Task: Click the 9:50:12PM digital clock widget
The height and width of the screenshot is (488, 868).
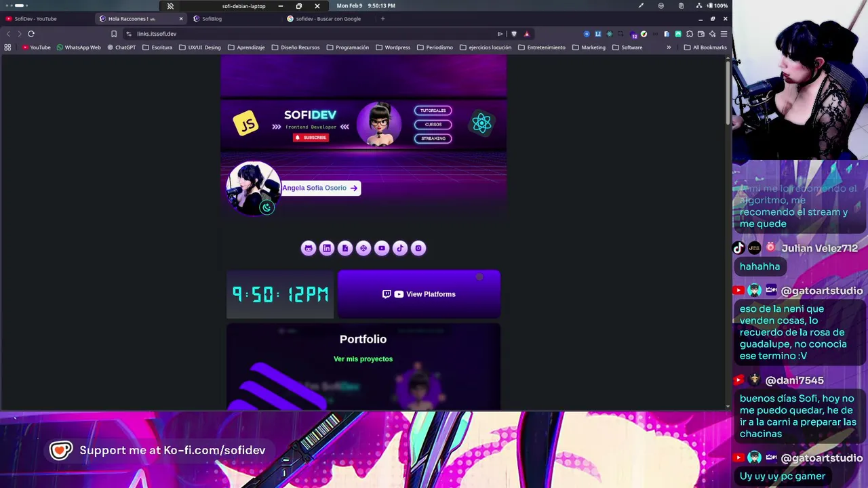Action: click(x=280, y=294)
